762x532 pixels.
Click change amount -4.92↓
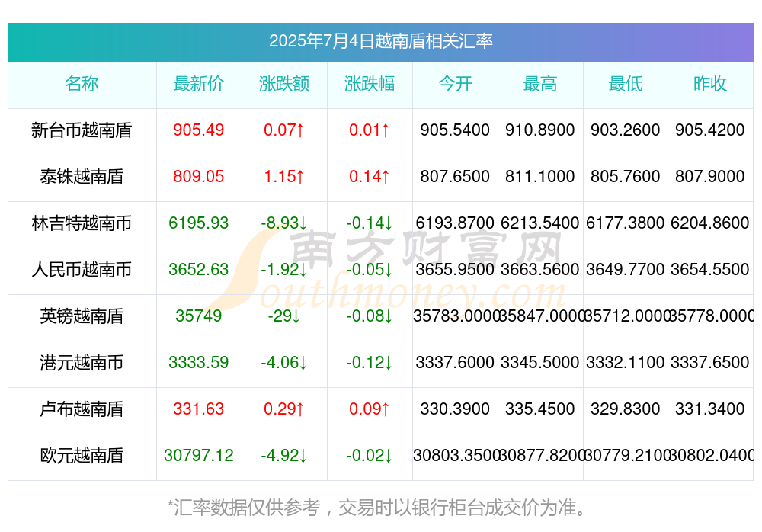283,455
